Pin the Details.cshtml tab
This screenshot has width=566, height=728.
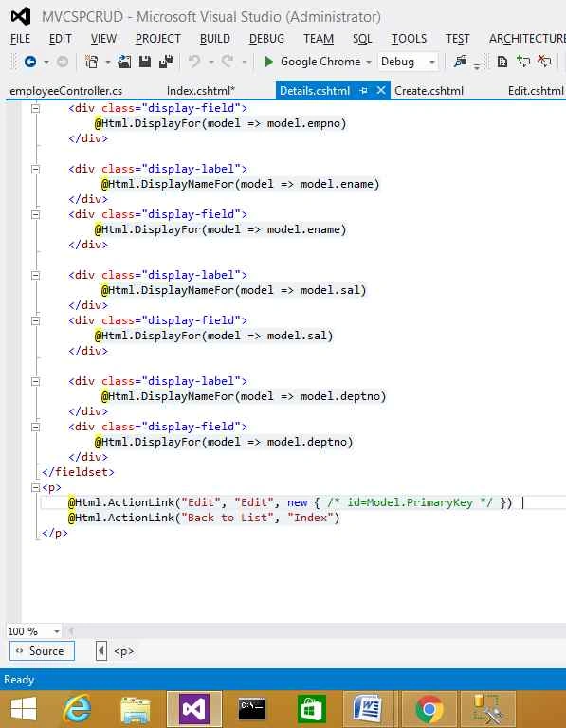364,91
